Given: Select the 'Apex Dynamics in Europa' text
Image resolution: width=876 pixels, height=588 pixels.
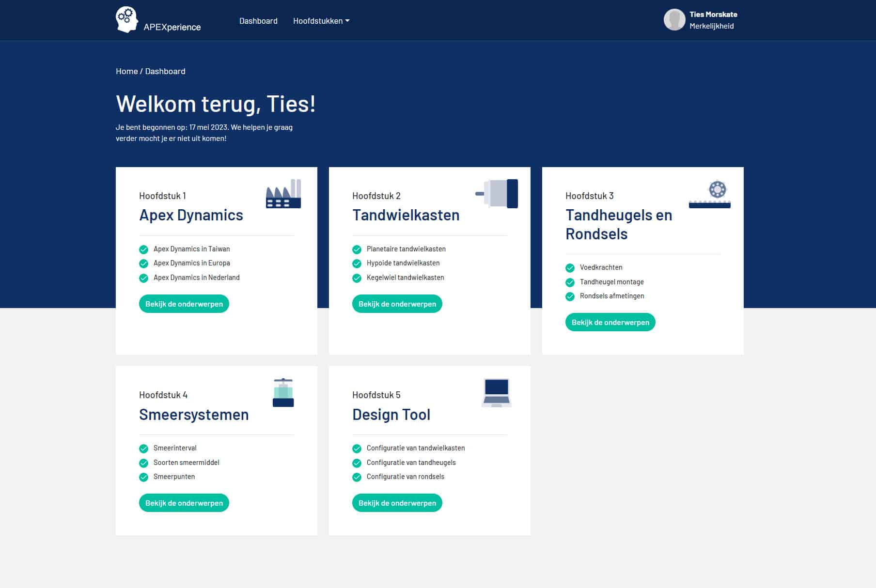Looking at the screenshot, I should (x=192, y=263).
